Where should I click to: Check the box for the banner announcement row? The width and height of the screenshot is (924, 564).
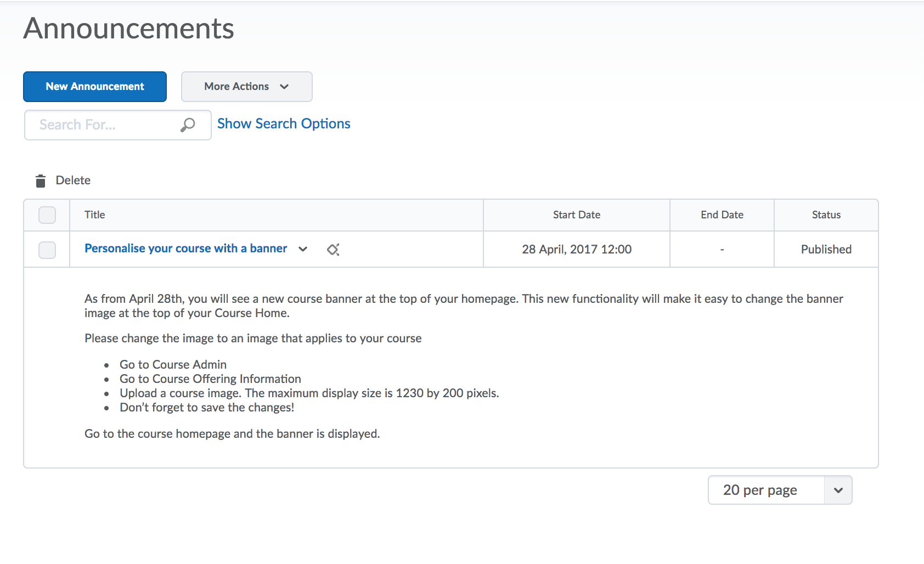coord(47,250)
